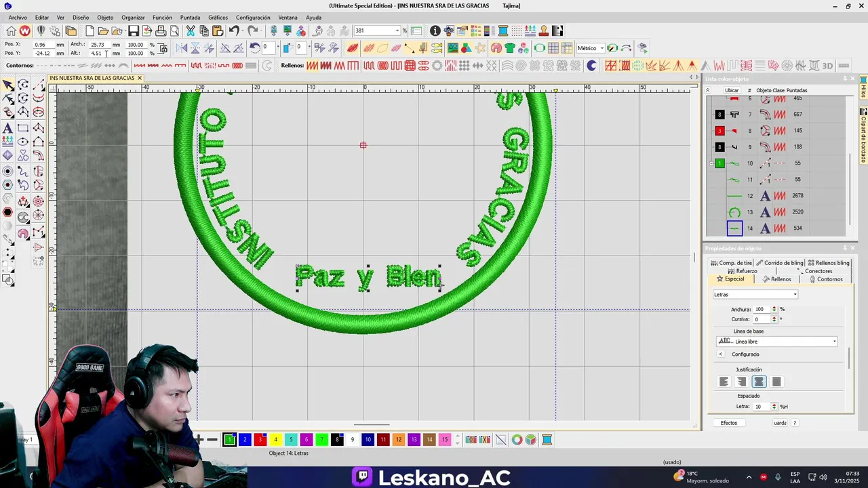Open the Archivo menu

point(18,18)
